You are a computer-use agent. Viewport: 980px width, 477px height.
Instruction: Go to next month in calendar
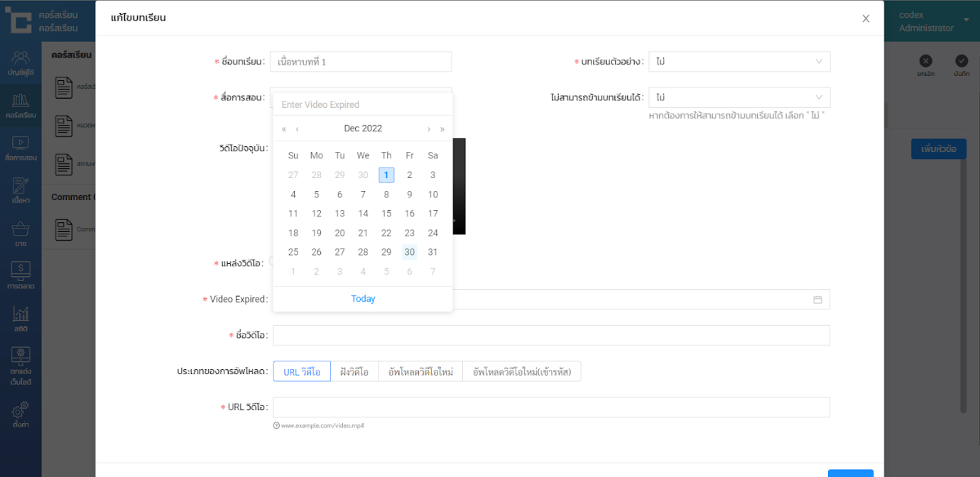pyautogui.click(x=429, y=128)
